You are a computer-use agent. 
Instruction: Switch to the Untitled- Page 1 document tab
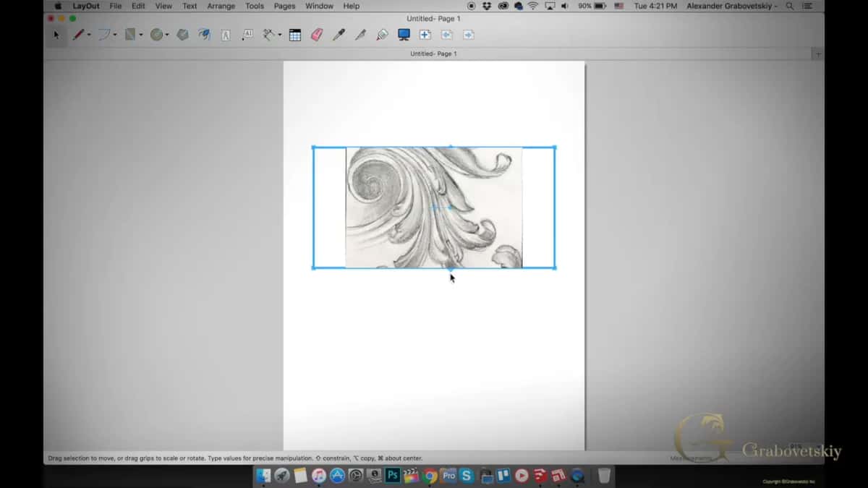pyautogui.click(x=433, y=53)
